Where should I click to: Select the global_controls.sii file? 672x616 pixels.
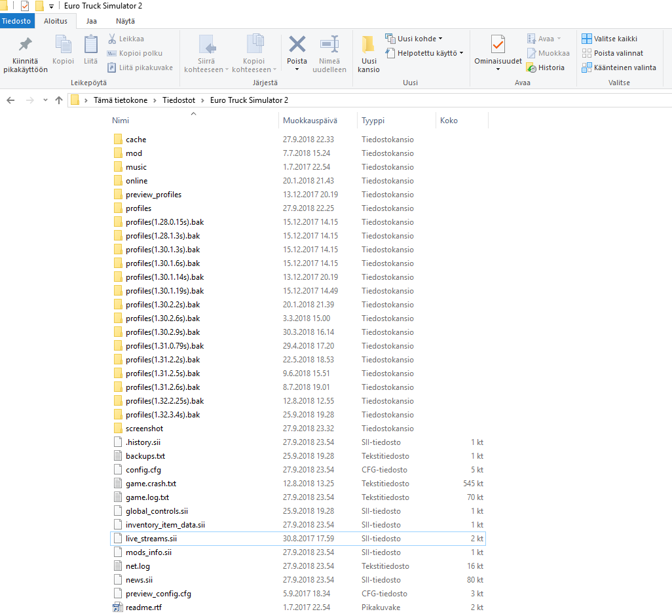tap(298, 511)
